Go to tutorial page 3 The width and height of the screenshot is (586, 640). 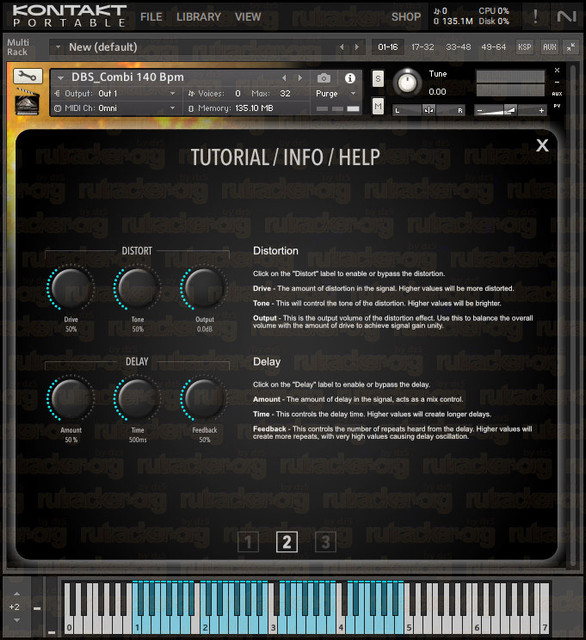325,542
